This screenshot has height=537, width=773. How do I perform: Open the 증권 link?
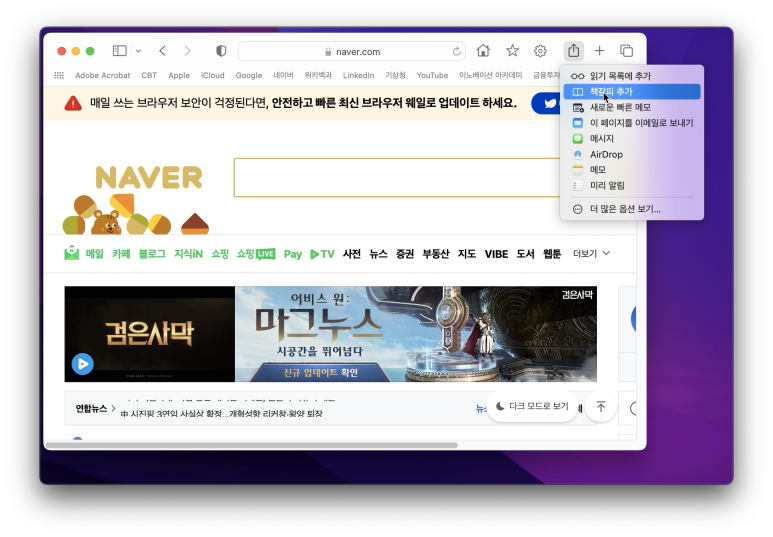click(x=405, y=254)
